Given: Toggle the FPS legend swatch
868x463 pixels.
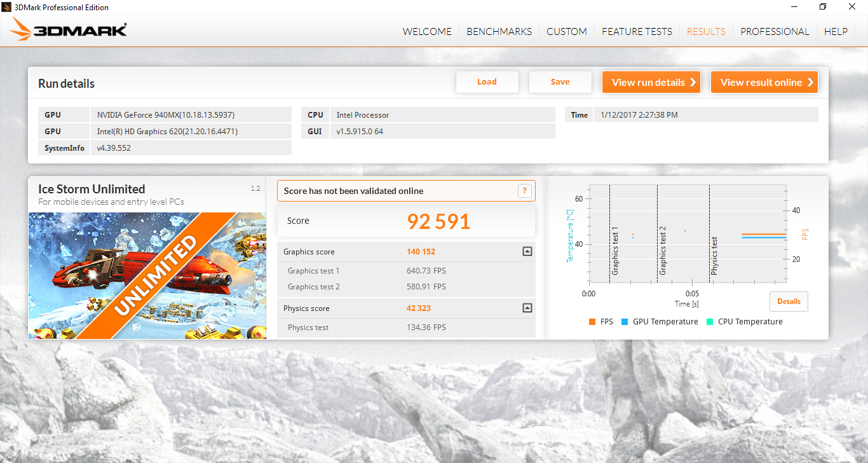Looking at the screenshot, I should 592,322.
